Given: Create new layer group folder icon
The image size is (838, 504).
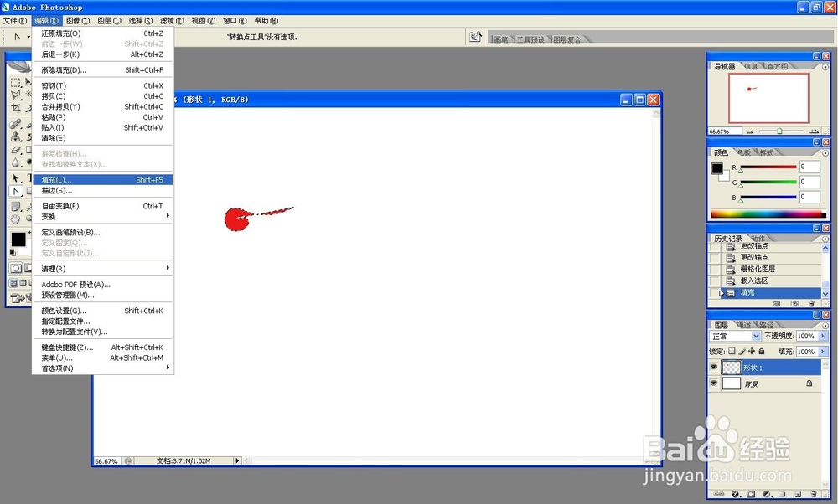Looking at the screenshot, I should (782, 494).
